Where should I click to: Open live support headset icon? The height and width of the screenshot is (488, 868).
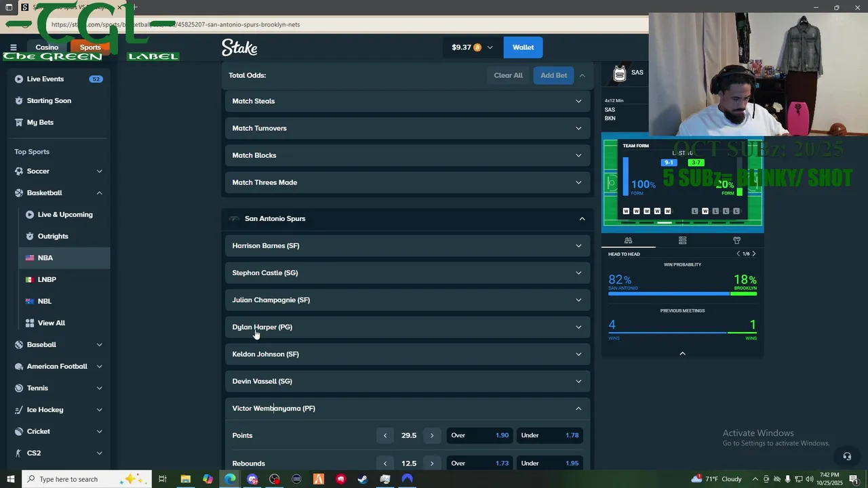pos(846,456)
